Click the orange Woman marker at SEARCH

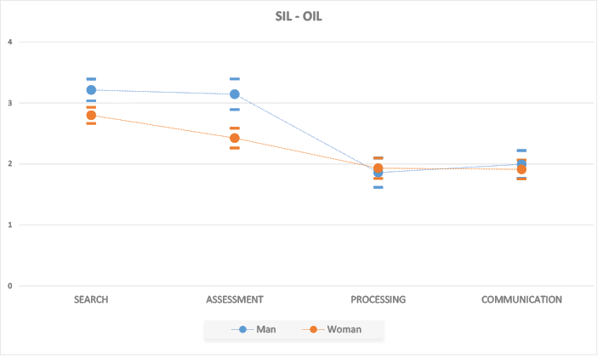(x=91, y=115)
